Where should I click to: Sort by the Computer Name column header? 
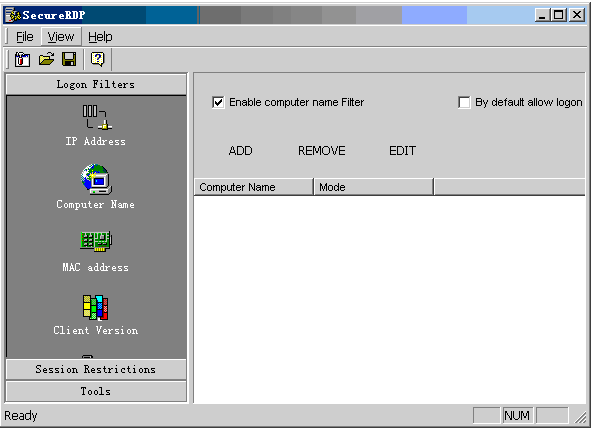click(254, 187)
